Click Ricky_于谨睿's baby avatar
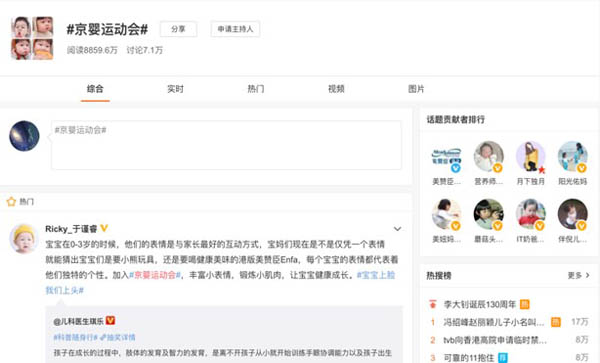Screen dimensions: 600x363 pos(24,239)
